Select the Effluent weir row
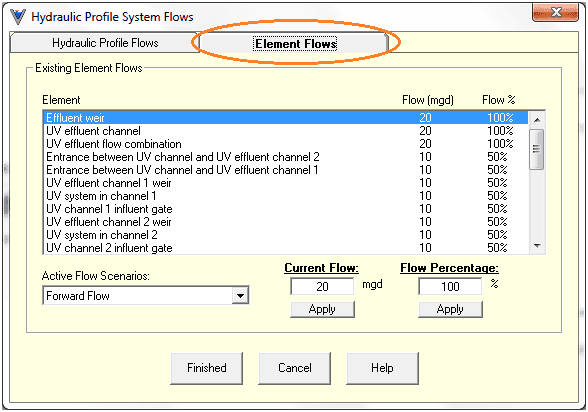The height and width of the screenshot is (412, 588). click(286, 118)
